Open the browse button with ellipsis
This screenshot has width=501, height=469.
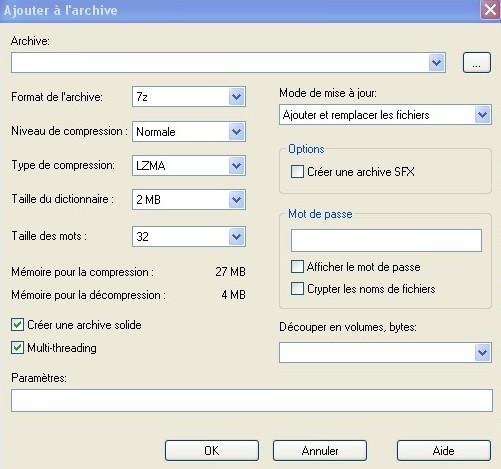click(x=477, y=62)
